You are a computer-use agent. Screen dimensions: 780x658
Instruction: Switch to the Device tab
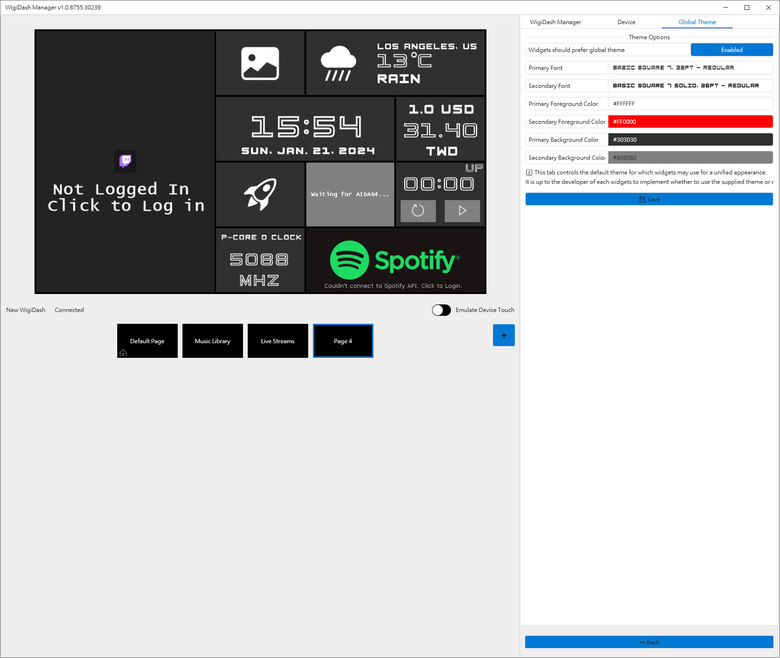(626, 22)
